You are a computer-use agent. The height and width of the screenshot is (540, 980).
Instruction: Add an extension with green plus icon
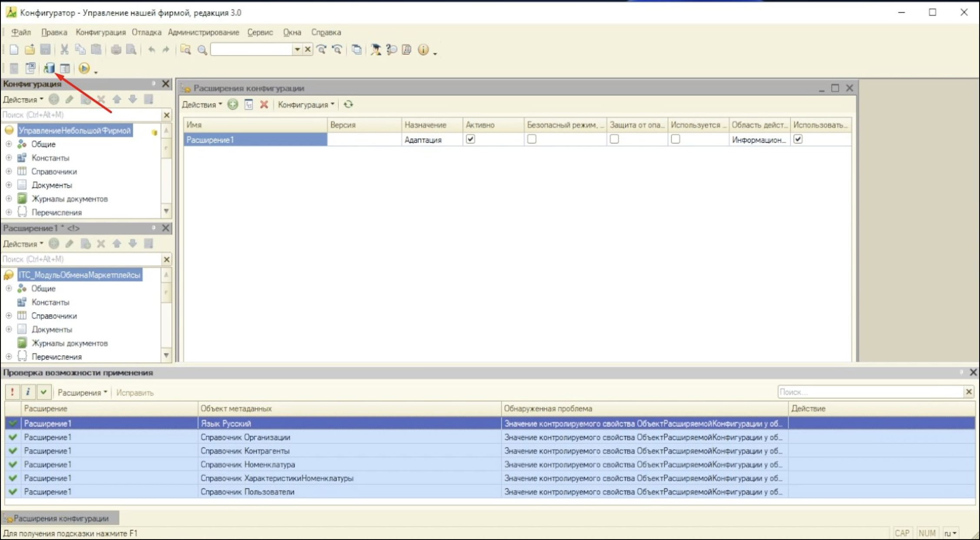[x=233, y=104]
